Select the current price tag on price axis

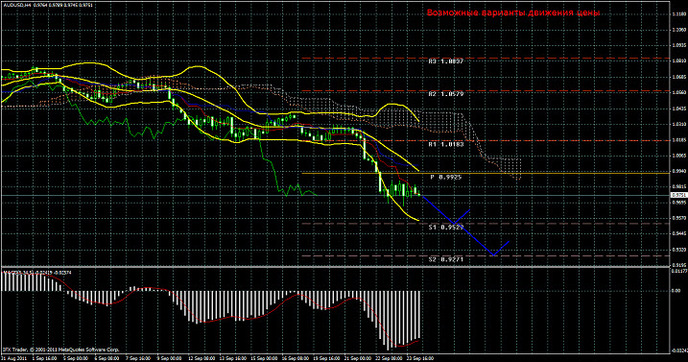[x=679, y=195]
